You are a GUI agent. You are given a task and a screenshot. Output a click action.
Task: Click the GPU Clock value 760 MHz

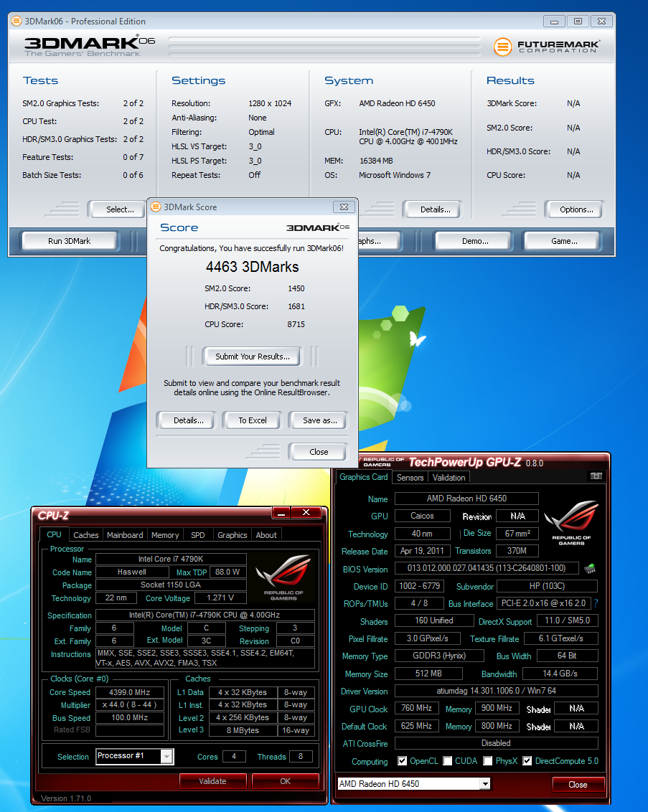pos(416,708)
